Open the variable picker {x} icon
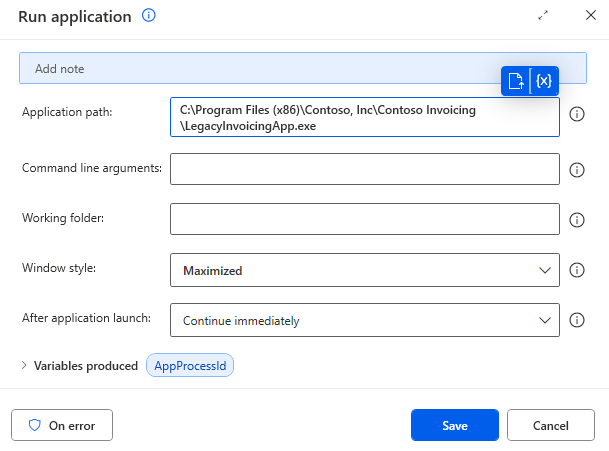 [544, 81]
